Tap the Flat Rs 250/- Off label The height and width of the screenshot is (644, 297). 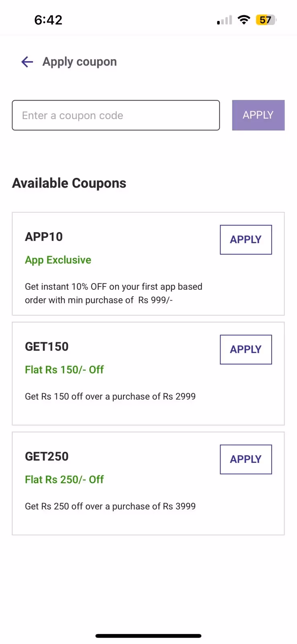click(64, 479)
